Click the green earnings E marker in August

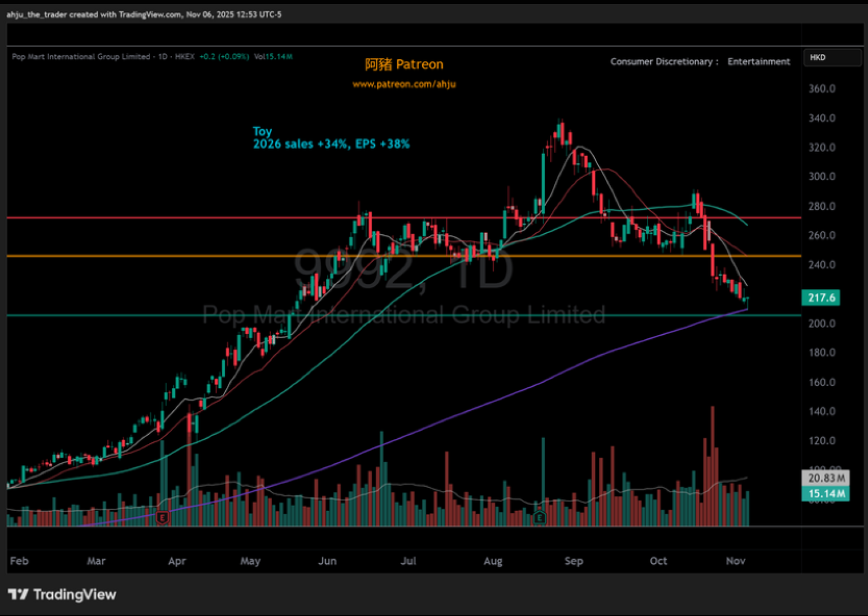(x=539, y=517)
